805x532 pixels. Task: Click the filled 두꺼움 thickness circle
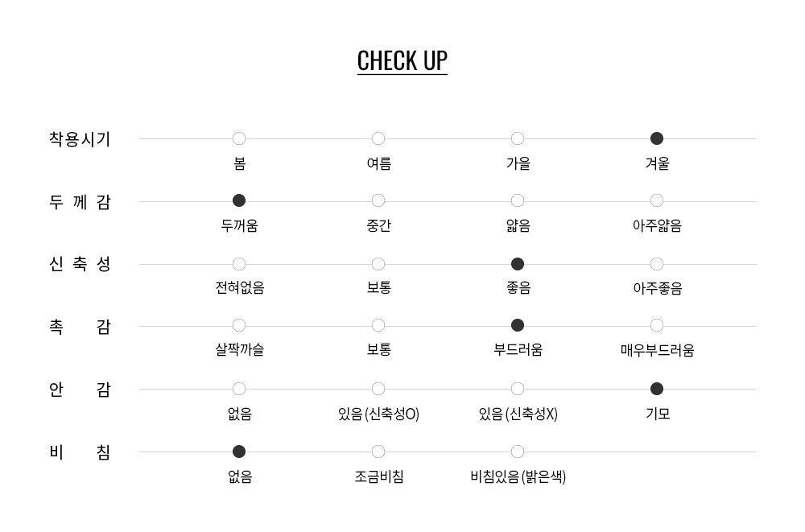click(x=239, y=200)
